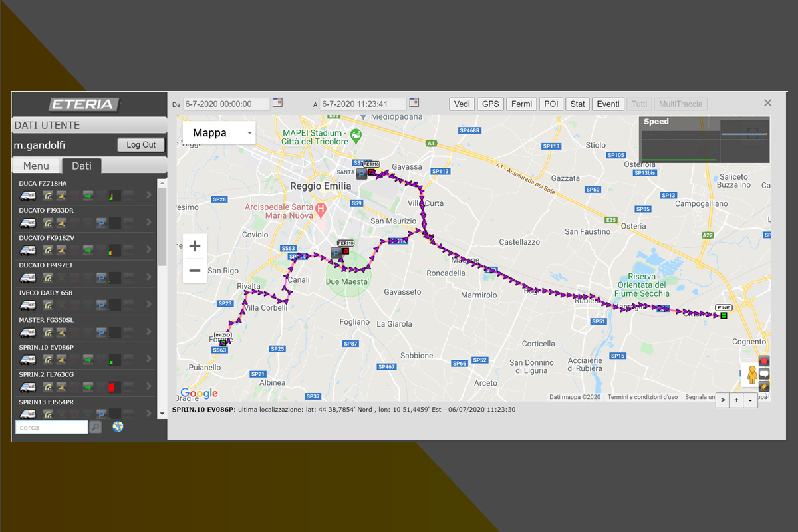Expand the MASTER FG350SL row chevron
The image size is (798, 532).
(148, 332)
